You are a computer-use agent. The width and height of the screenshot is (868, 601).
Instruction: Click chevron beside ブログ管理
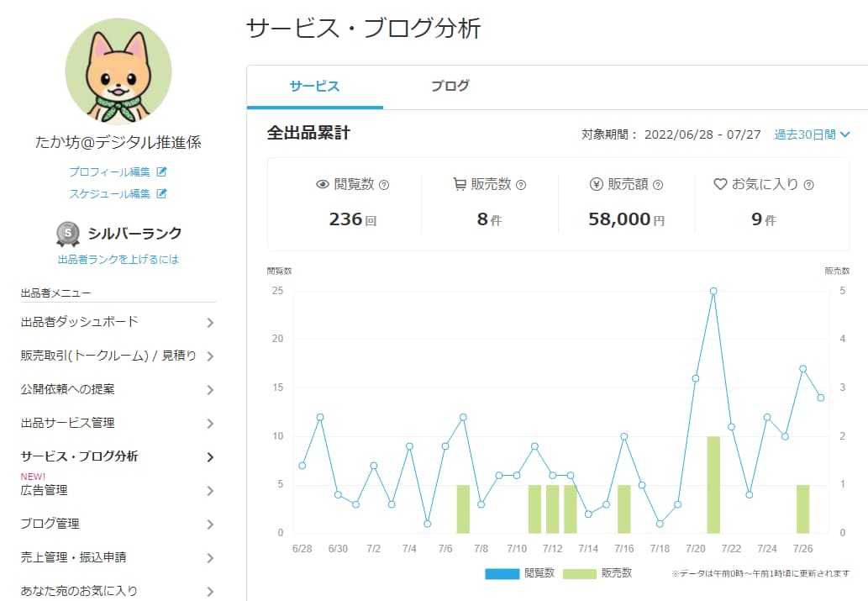(210, 525)
